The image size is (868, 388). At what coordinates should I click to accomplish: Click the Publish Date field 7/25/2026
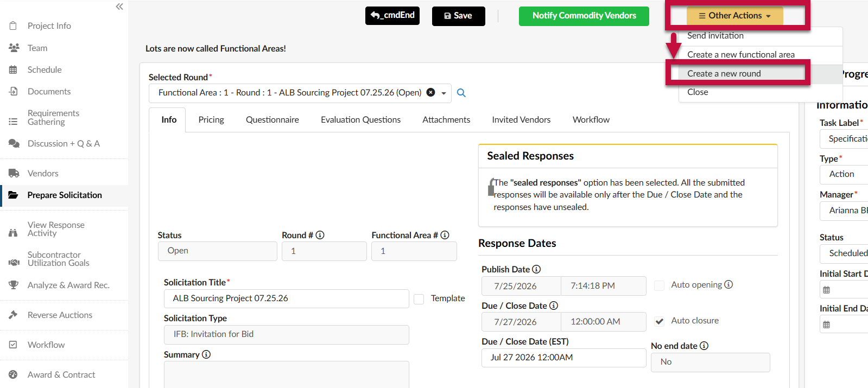coord(521,286)
